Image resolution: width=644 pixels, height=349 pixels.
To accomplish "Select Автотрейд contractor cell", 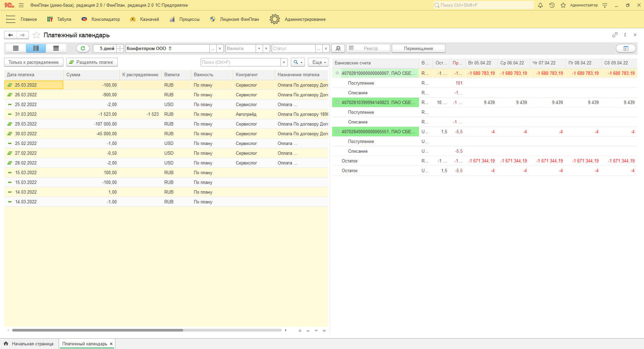I will coord(254,114).
